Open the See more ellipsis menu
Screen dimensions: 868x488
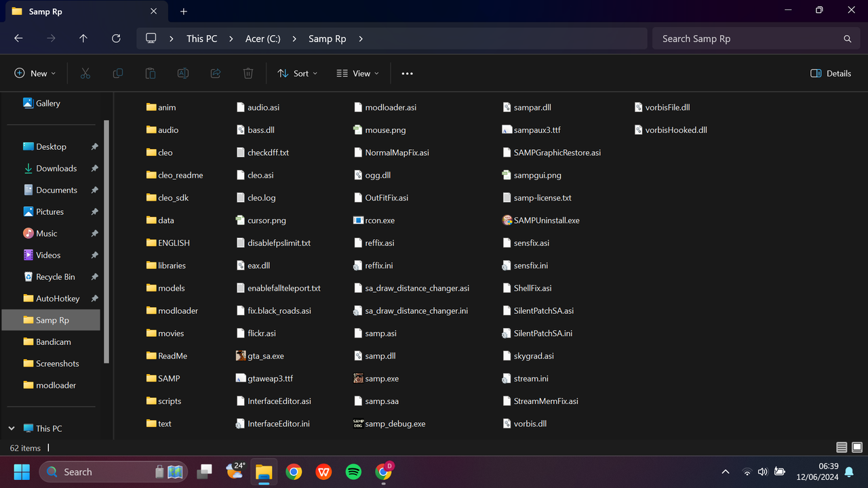pyautogui.click(x=407, y=73)
